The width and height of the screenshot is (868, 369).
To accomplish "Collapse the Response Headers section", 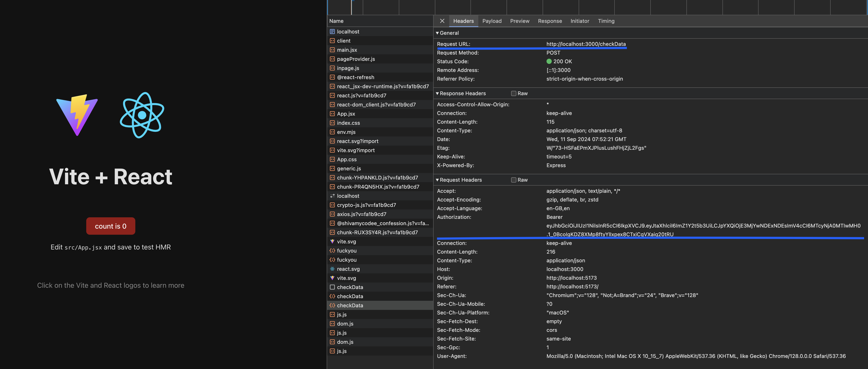I will [437, 93].
